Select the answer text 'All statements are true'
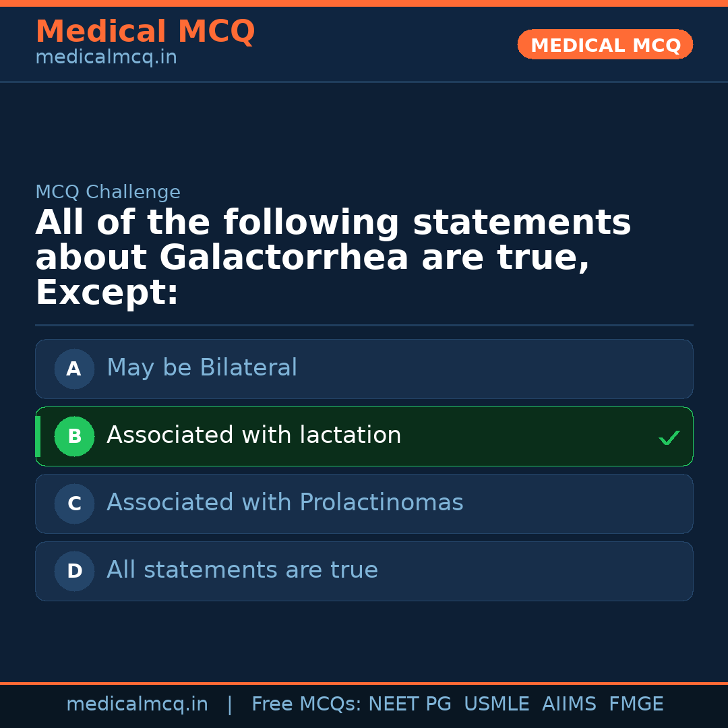The image size is (728, 728). 242,570
